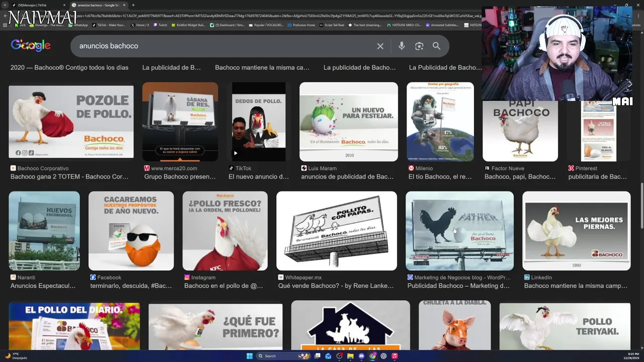Open File Explorer from the taskbar

click(x=350, y=356)
